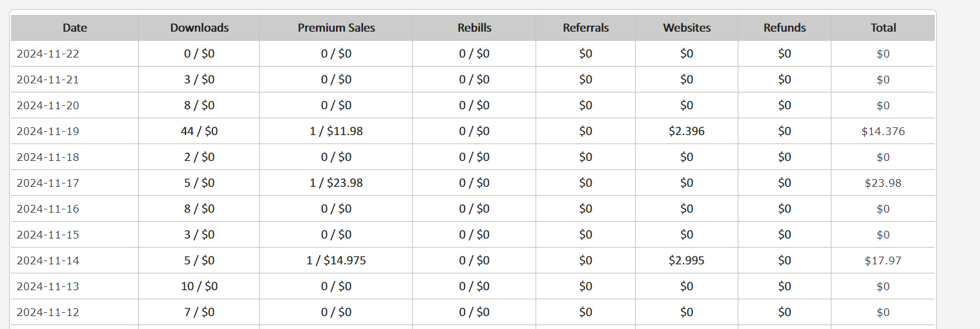Click the 10 / $0 downloads cell
Image resolution: width=980 pixels, height=329 pixels.
coord(199,286)
